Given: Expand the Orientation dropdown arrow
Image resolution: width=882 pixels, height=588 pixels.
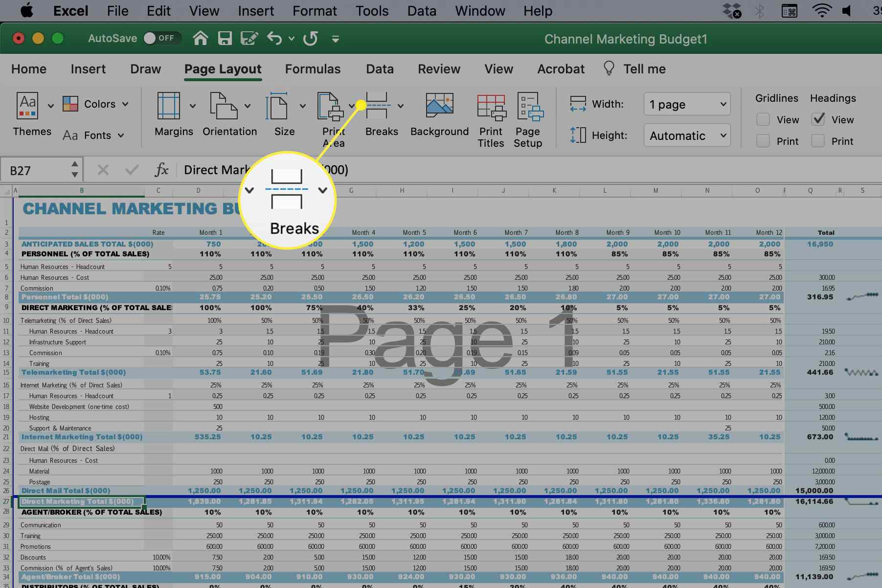Looking at the screenshot, I should (x=248, y=106).
